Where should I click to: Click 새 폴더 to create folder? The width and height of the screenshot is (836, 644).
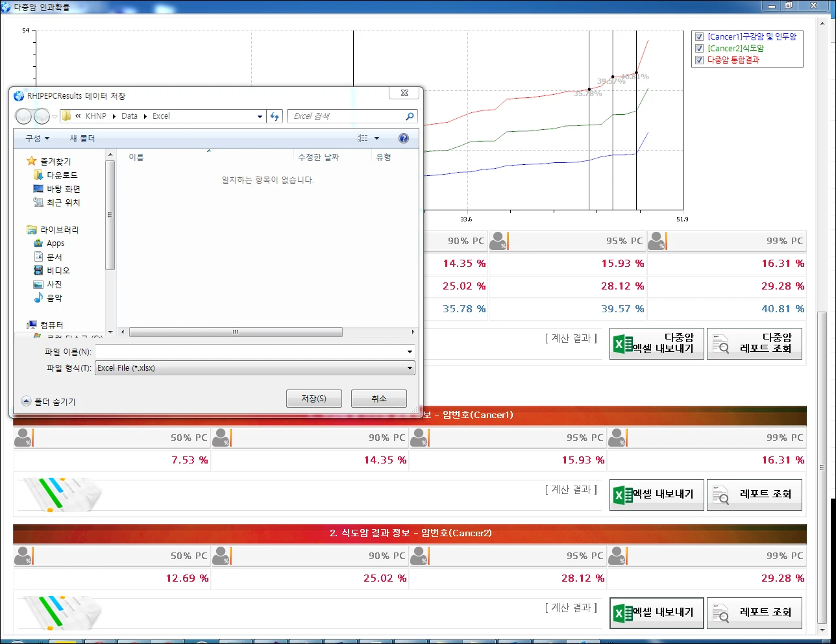pyautogui.click(x=82, y=138)
